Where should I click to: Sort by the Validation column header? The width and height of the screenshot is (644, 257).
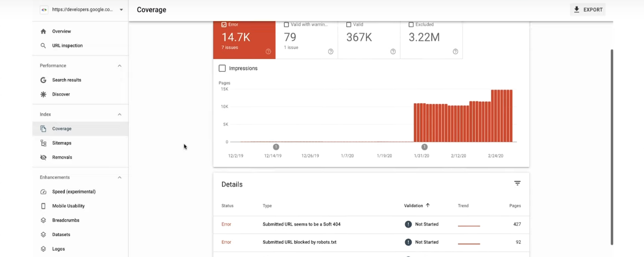[414, 206]
